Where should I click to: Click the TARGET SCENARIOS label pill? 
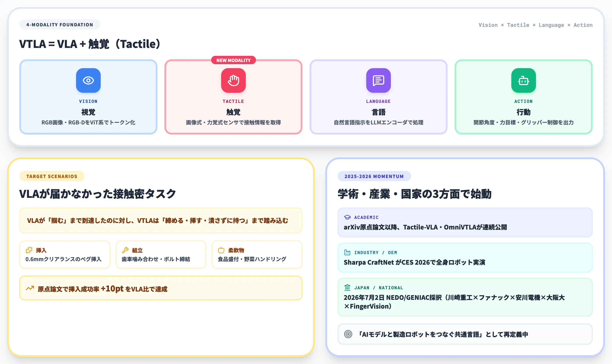click(52, 176)
